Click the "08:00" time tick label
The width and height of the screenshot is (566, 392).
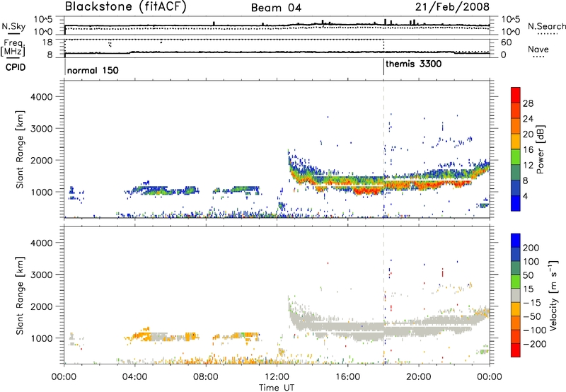[206, 377]
